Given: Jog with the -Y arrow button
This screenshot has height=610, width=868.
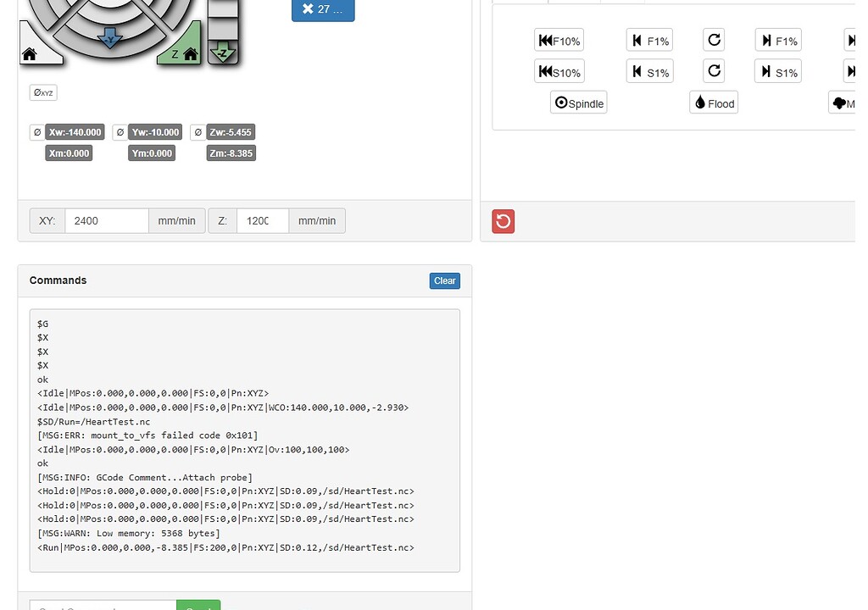Looking at the screenshot, I should (x=109, y=39).
